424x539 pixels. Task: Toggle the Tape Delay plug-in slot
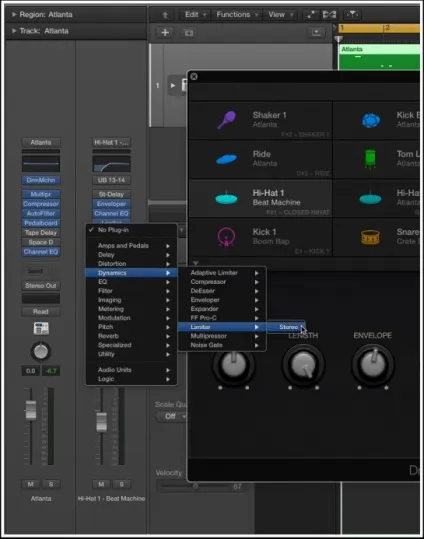[x=41, y=233]
